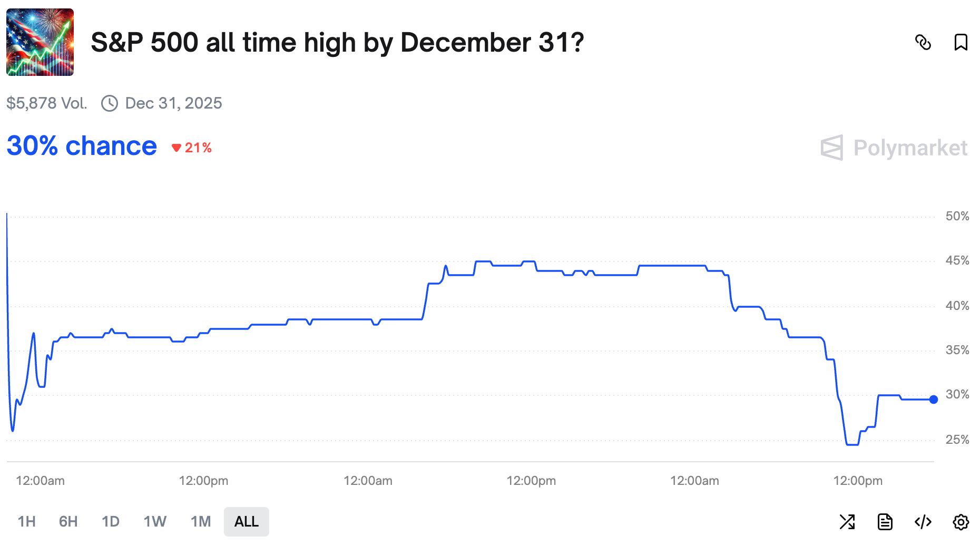This screenshot has height=545, width=980.
Task: Open the document notes icon
Action: click(885, 522)
